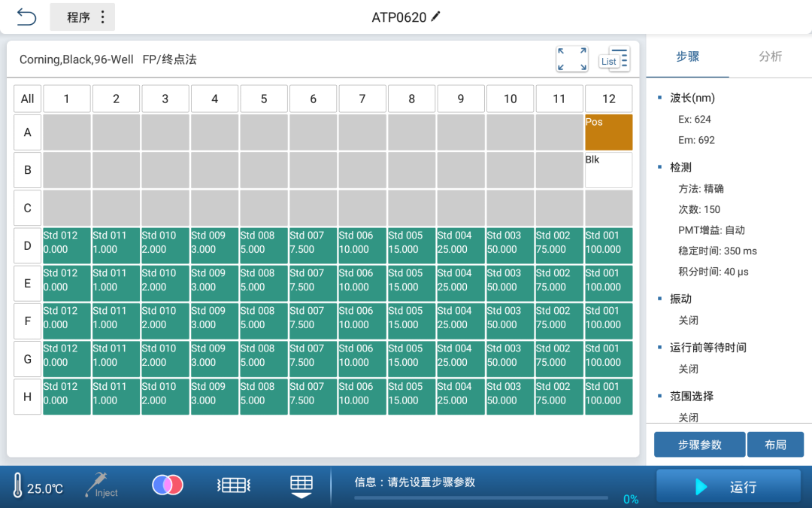Select row A header
The image size is (812, 508).
(x=28, y=132)
